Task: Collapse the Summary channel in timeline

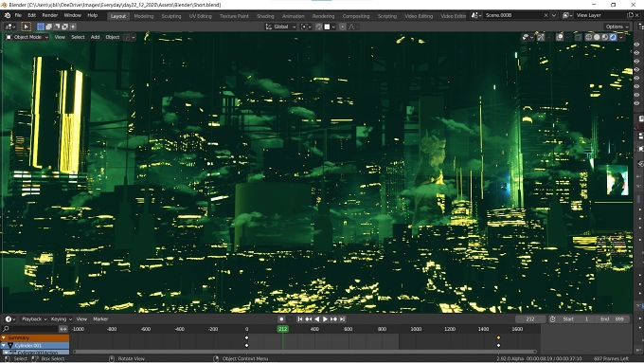Action: (x=4, y=338)
